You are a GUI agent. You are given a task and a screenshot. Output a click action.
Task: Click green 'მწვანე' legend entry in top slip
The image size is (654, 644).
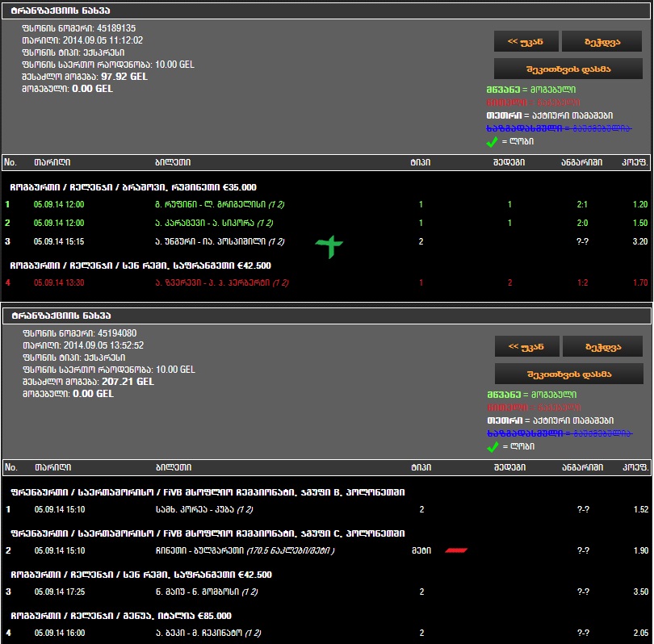(x=531, y=90)
